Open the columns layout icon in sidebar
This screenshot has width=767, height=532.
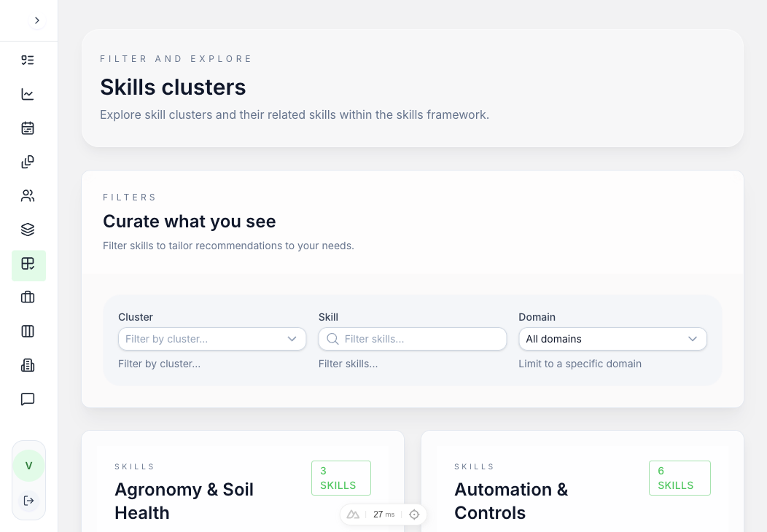click(x=28, y=332)
